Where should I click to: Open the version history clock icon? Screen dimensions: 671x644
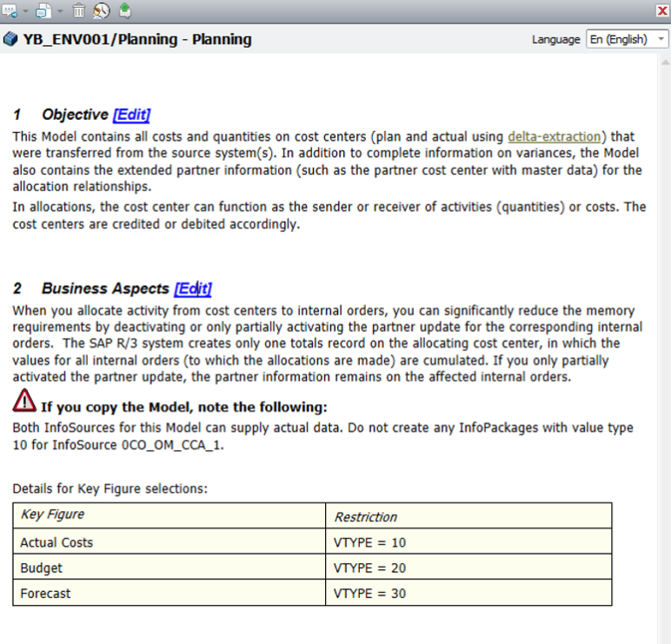101,10
